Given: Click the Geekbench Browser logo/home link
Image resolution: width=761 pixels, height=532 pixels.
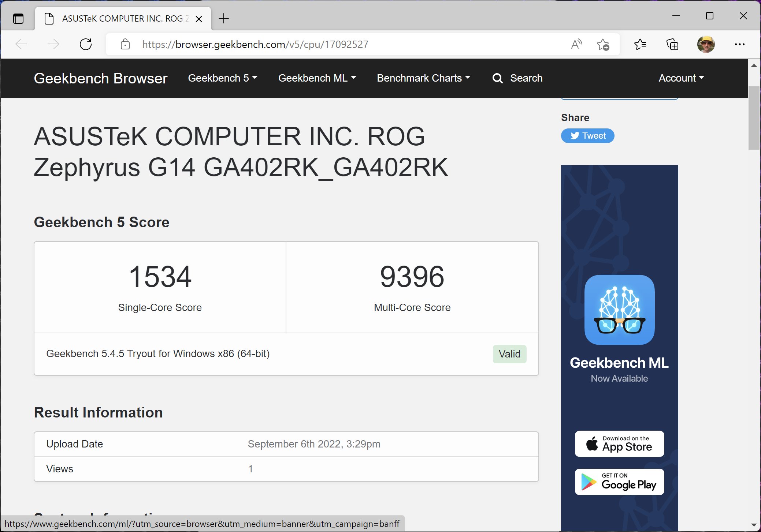Looking at the screenshot, I should coord(101,78).
